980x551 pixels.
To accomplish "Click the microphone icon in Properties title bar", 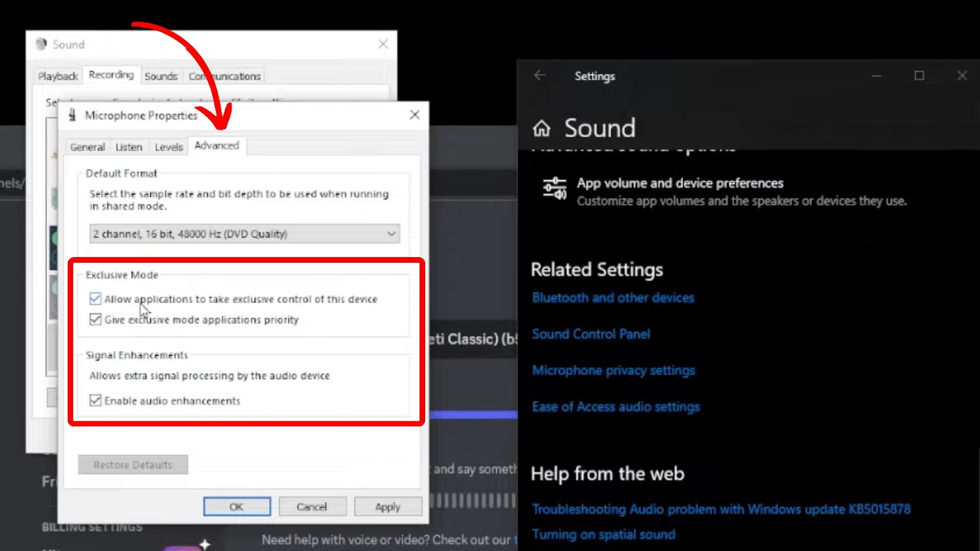I will 72,115.
